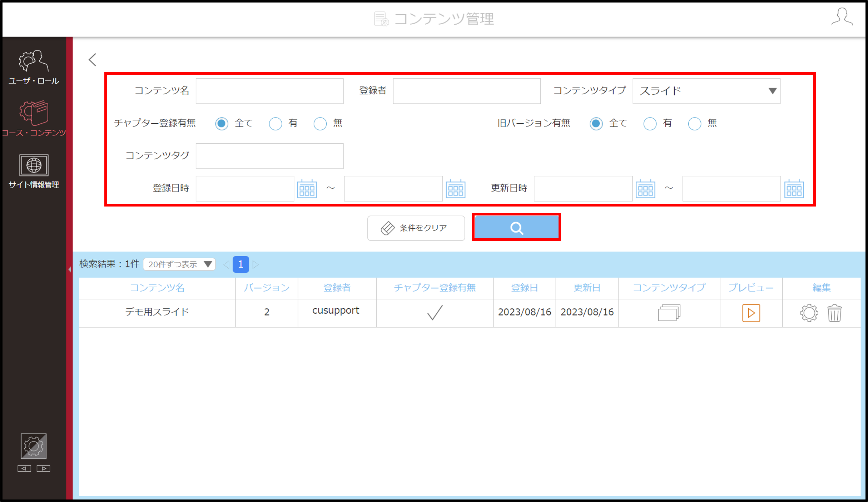This screenshot has width=868, height=502.
Task: Open the コンテンツタイプ dropdown showing スライド
Action: [706, 91]
